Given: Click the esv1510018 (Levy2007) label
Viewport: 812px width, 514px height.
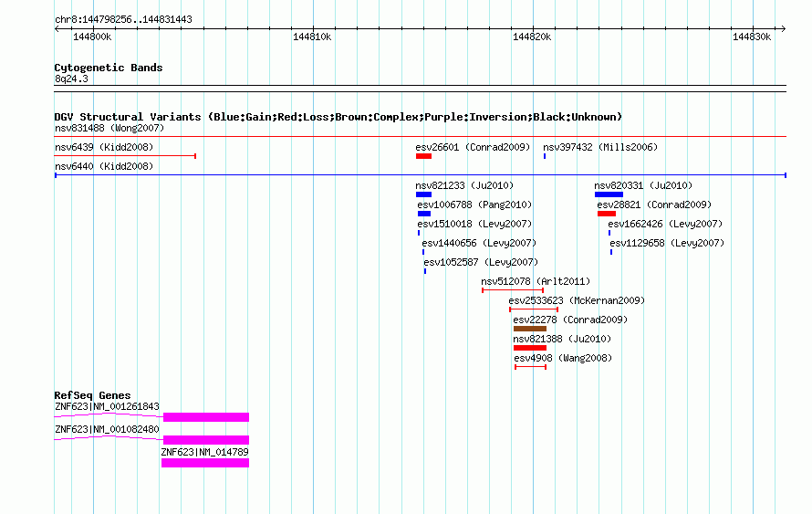Looking at the screenshot, I should click(x=474, y=224).
